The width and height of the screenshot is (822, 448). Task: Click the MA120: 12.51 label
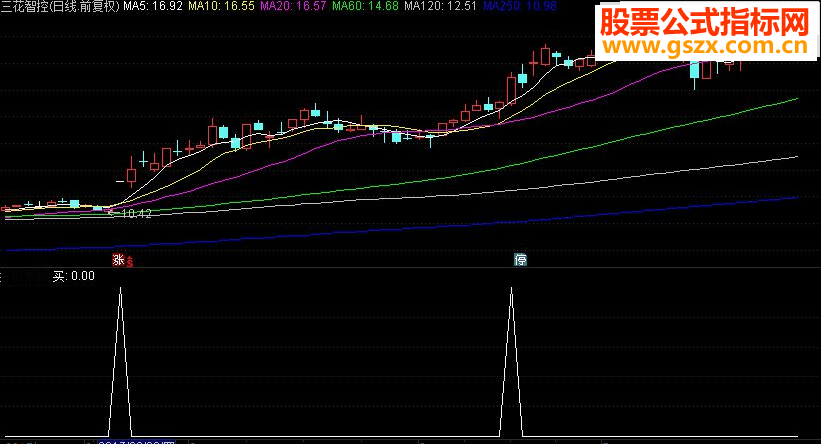441,6
